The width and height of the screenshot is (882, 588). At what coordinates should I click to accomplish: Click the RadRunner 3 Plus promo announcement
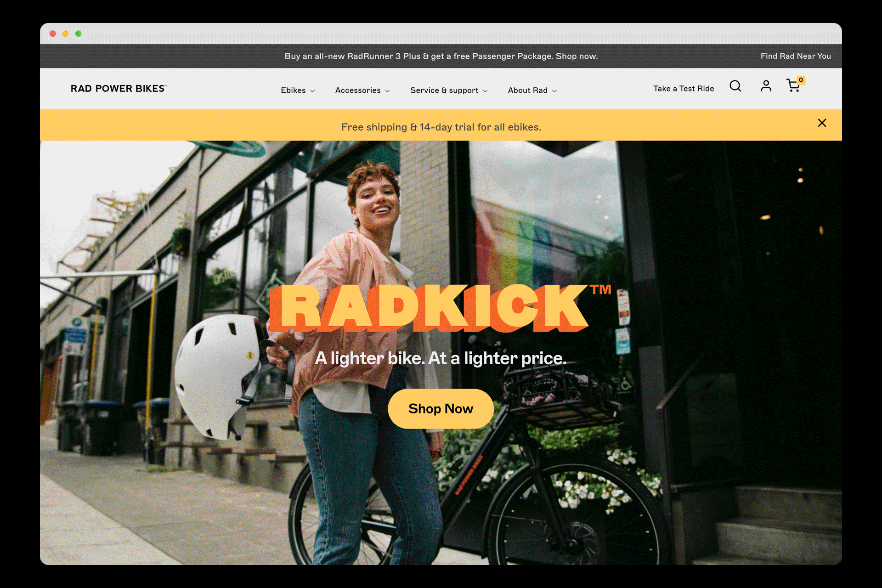(441, 56)
